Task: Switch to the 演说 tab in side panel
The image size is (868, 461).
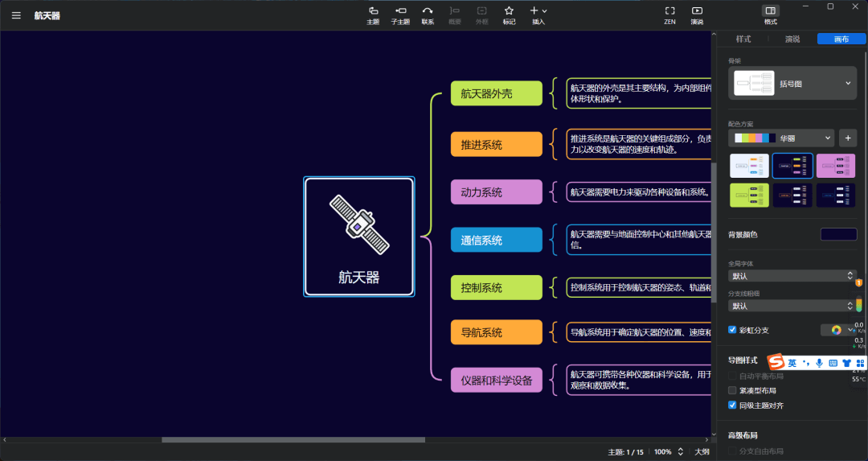Action: (x=792, y=39)
